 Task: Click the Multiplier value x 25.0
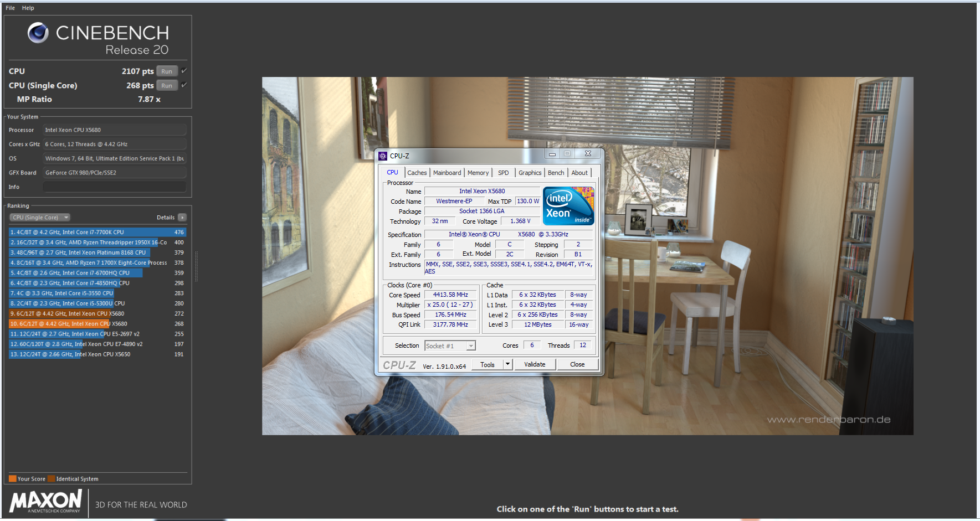[450, 305]
